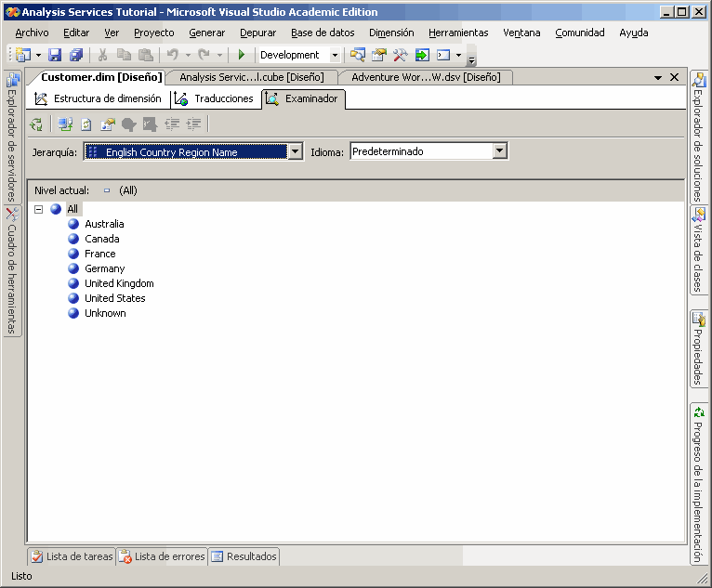Switch to Estructura de dimensión tab
Screen dimensions: 712x588
(x=99, y=98)
